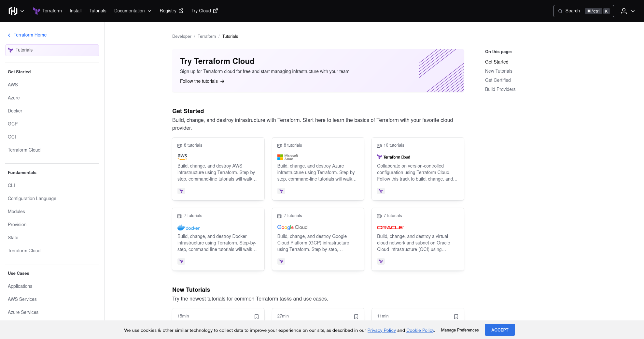Click Manage Preferences for cookies
Image resolution: width=644 pixels, height=339 pixels.
point(460,330)
